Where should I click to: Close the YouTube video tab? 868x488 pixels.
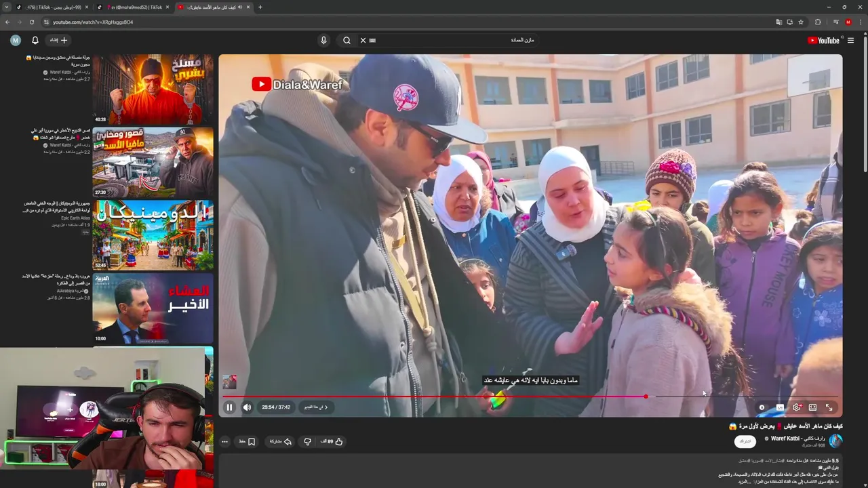coord(248,7)
